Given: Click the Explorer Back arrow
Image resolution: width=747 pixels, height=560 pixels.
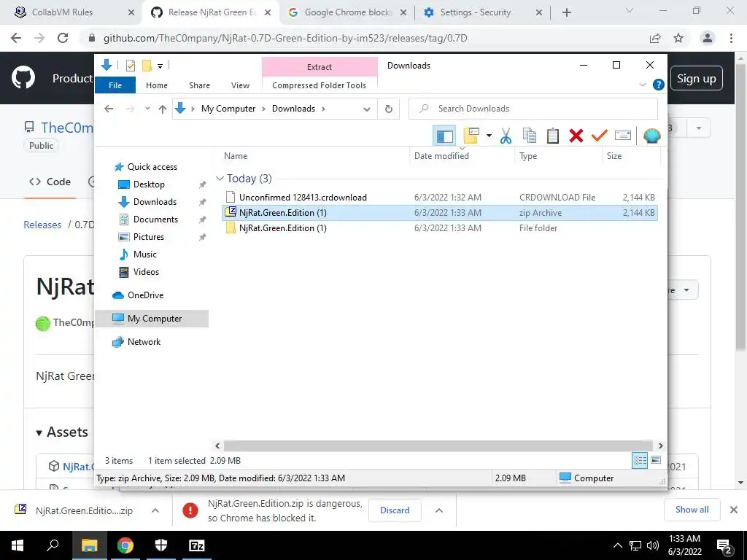Looking at the screenshot, I should (109, 109).
